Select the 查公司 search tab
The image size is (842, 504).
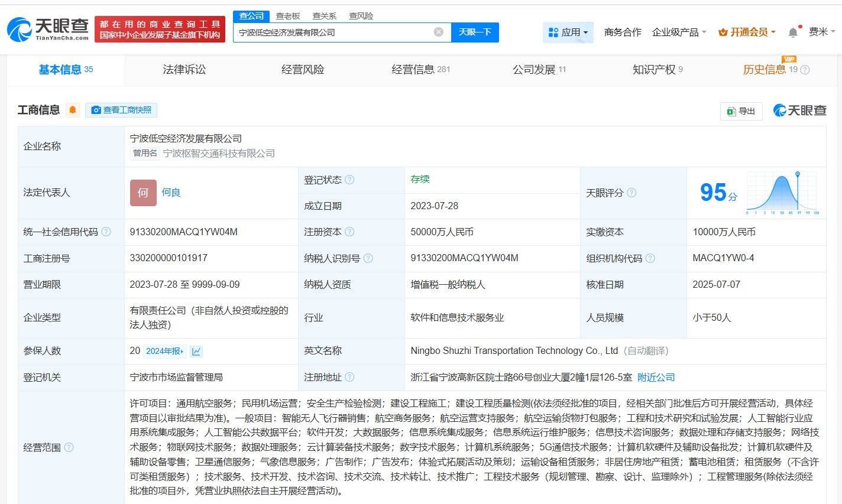(251, 16)
